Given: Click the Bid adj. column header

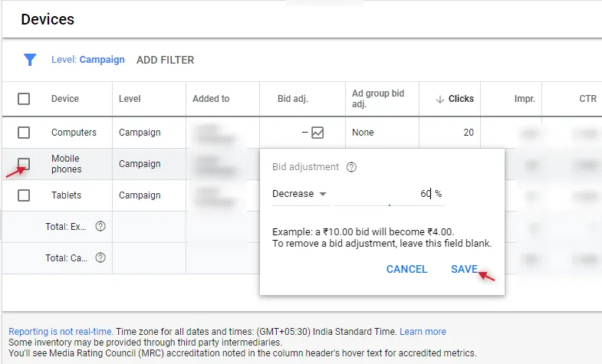Looking at the screenshot, I should coord(292,99).
